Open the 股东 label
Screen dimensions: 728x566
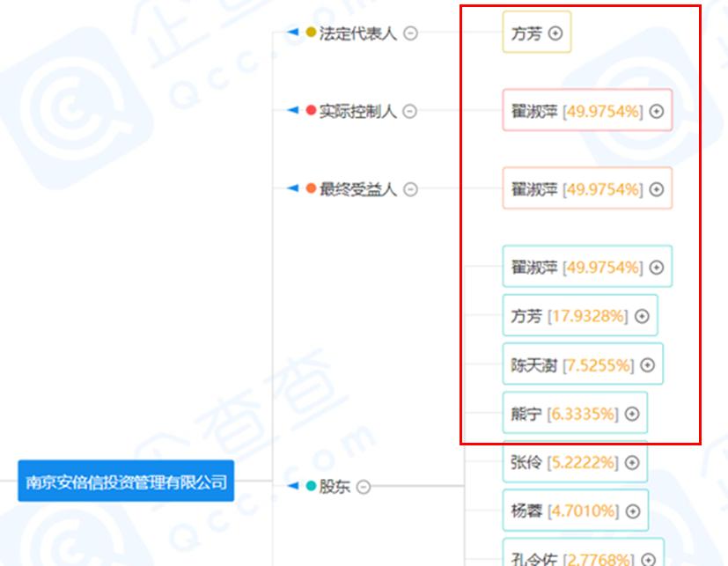pyautogui.click(x=335, y=487)
